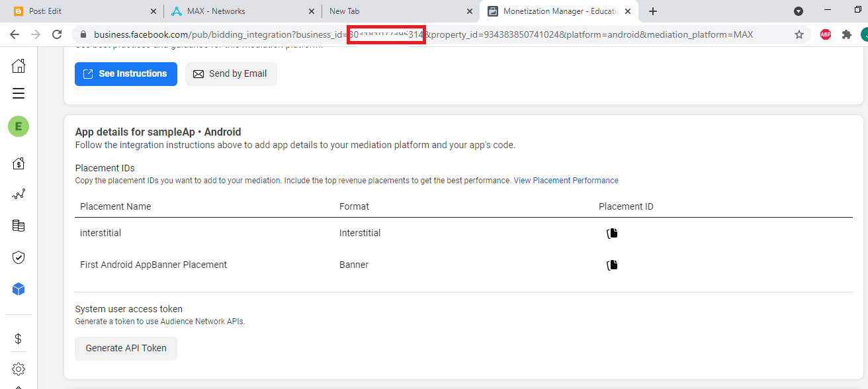Open the settings gear in sidebar
Viewport: 868px width, 389px height.
pos(19,369)
